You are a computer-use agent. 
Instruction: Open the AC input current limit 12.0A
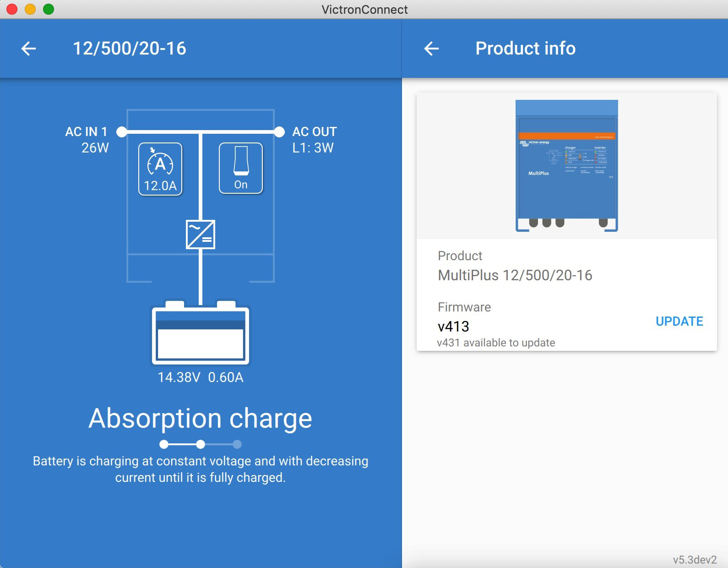click(160, 169)
